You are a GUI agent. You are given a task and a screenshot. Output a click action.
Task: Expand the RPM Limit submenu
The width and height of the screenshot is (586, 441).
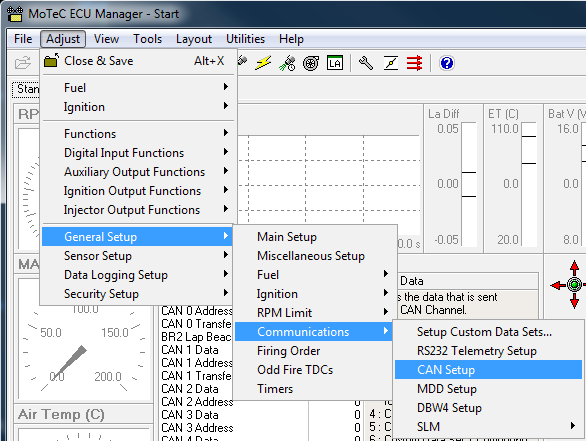pyautogui.click(x=315, y=313)
